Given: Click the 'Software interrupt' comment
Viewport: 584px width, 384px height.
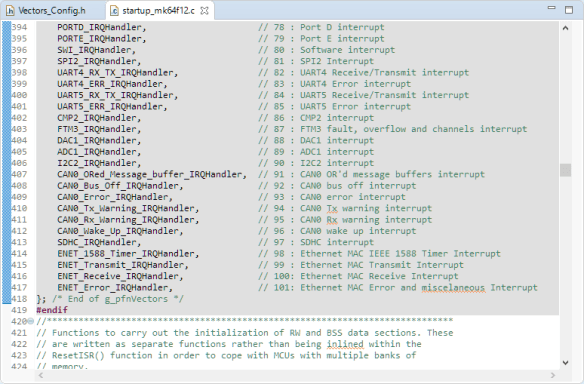Looking at the screenshot, I should [347, 50].
